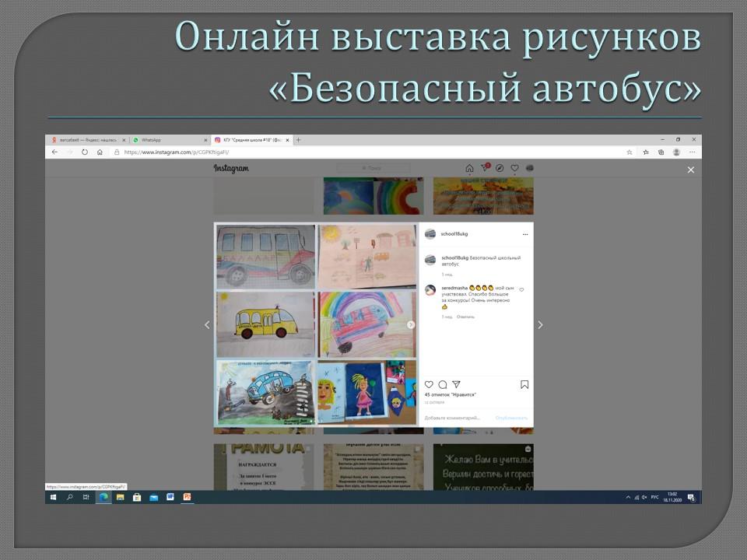Open Microsoft Store from the taskbar
The image size is (747, 560).
(137, 497)
